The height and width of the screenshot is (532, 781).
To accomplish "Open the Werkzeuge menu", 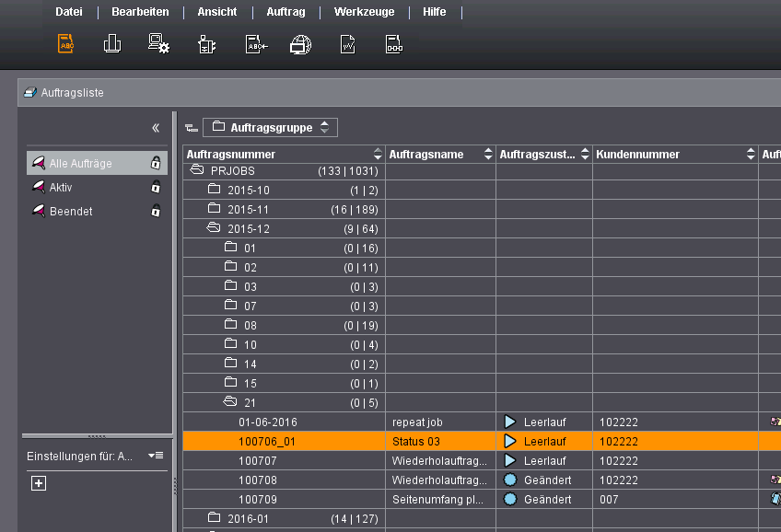I will click(364, 12).
